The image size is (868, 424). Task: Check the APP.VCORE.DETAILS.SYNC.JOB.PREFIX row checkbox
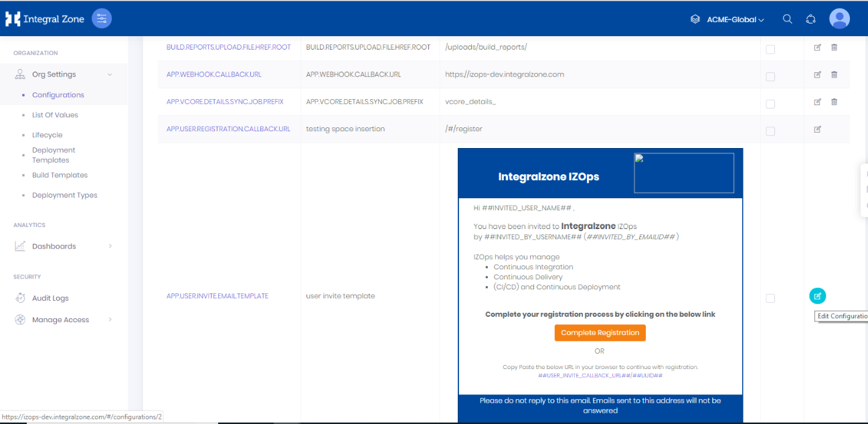pyautogui.click(x=770, y=104)
